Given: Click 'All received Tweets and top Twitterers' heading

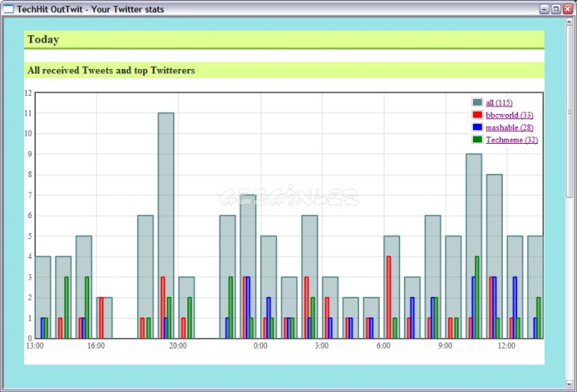Looking at the screenshot, I should [111, 70].
